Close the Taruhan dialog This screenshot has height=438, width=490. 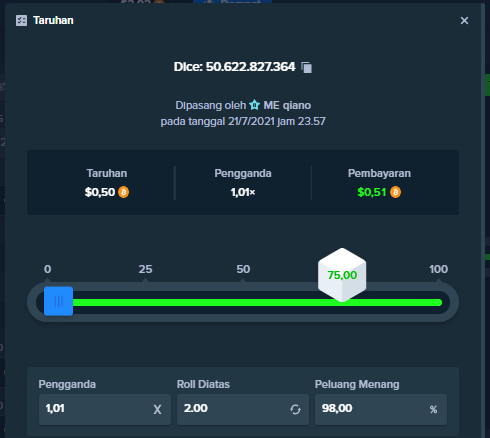tap(464, 21)
